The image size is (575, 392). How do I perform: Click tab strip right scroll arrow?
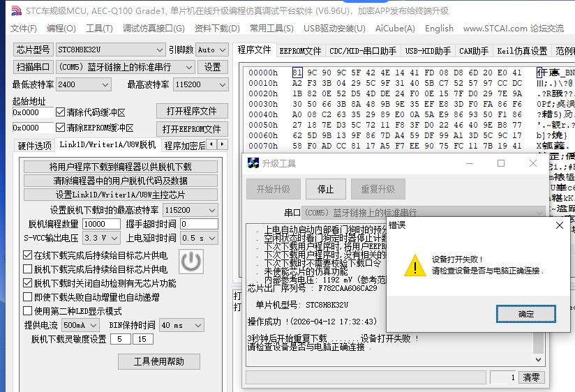pyautogui.click(x=222, y=144)
